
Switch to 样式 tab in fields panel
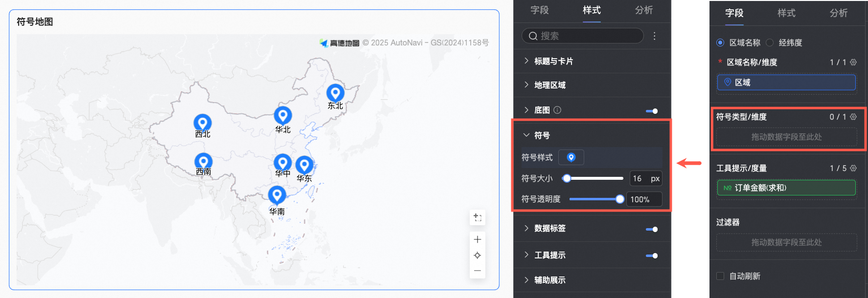tap(786, 13)
